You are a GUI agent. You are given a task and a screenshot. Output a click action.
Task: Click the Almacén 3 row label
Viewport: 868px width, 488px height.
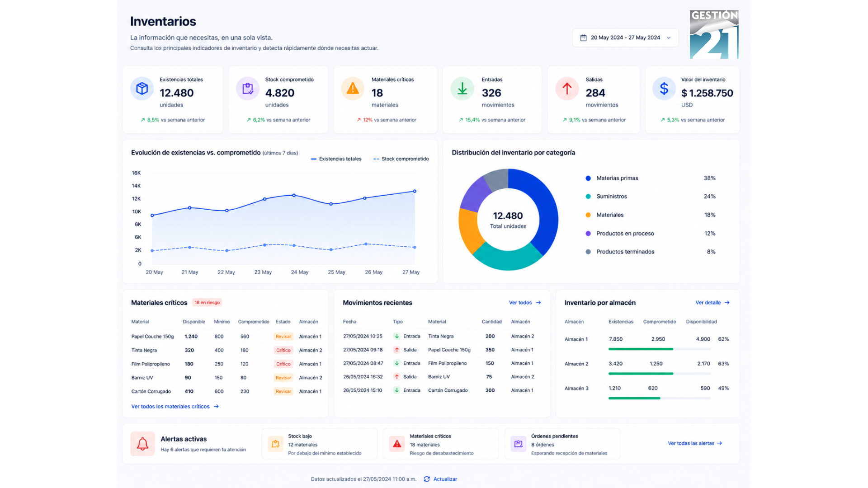click(x=576, y=389)
